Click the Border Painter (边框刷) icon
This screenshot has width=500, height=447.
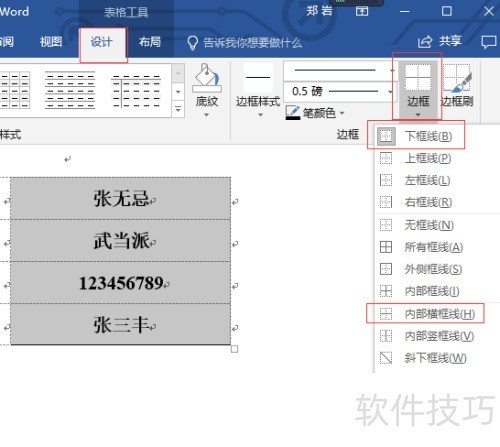[457, 79]
